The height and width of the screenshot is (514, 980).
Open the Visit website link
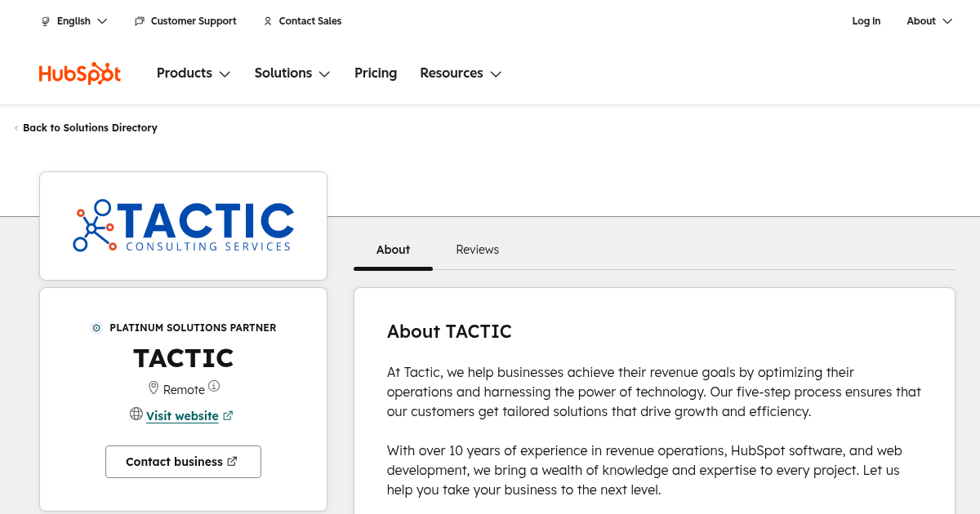[x=182, y=416]
